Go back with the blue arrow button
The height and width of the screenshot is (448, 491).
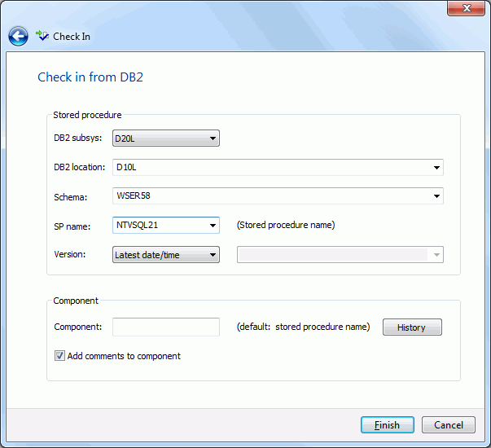18,37
